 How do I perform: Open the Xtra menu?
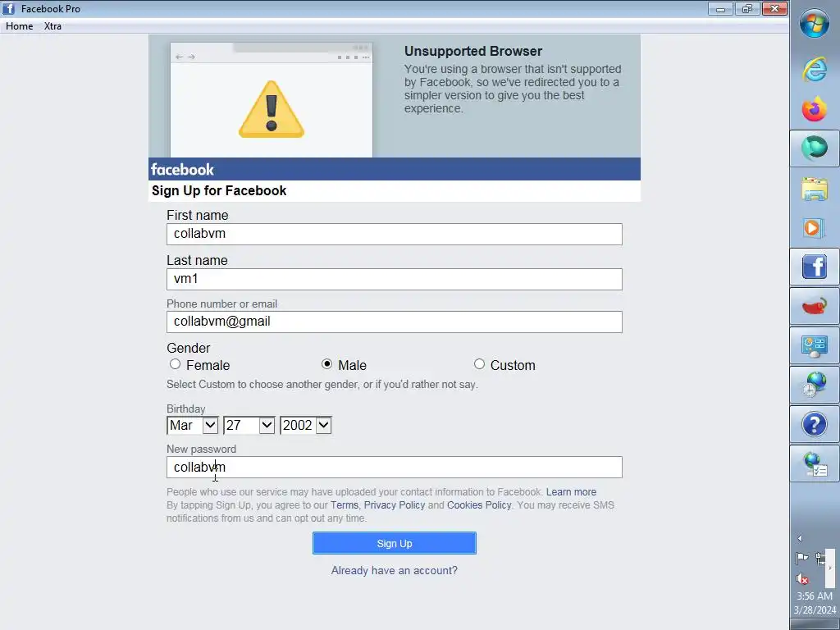pyautogui.click(x=52, y=26)
